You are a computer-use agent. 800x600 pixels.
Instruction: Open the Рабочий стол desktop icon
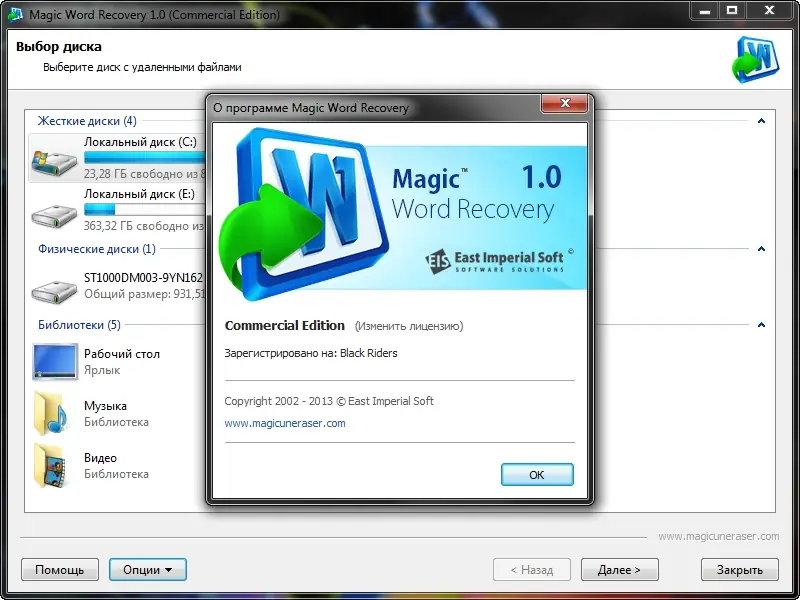pos(54,362)
